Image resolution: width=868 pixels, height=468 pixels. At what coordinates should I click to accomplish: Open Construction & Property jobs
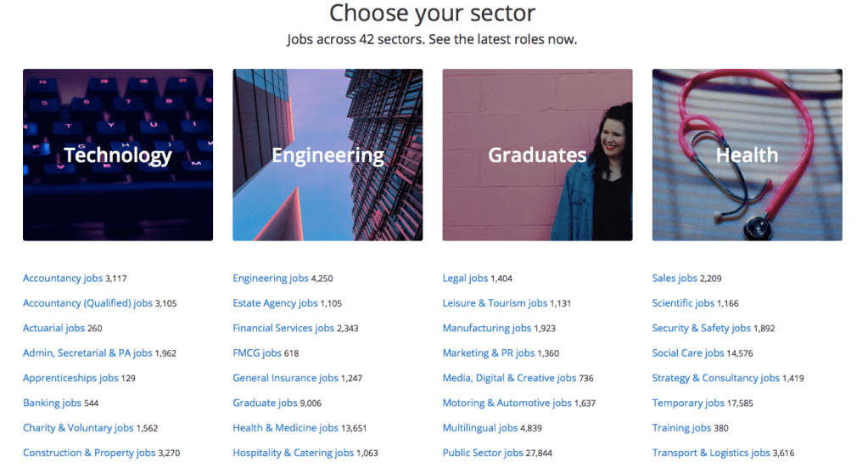[x=89, y=454]
